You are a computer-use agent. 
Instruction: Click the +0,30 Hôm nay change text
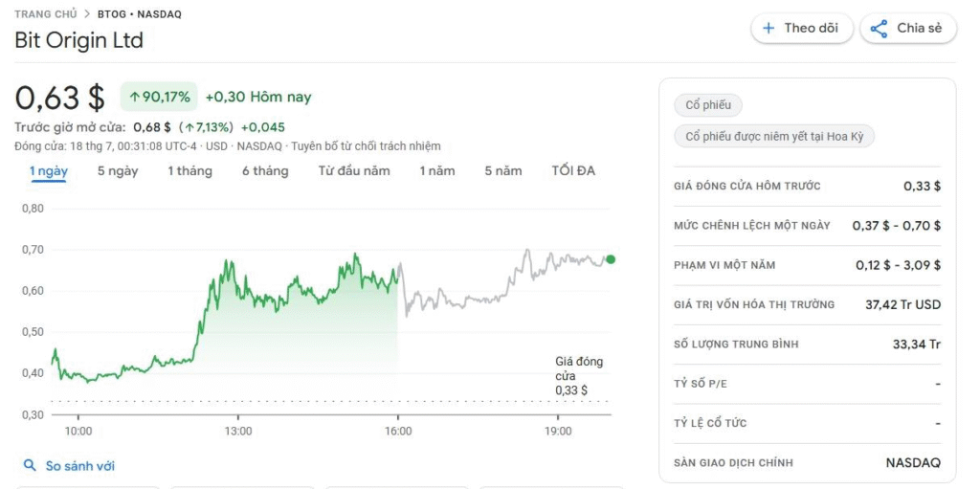[x=258, y=97]
